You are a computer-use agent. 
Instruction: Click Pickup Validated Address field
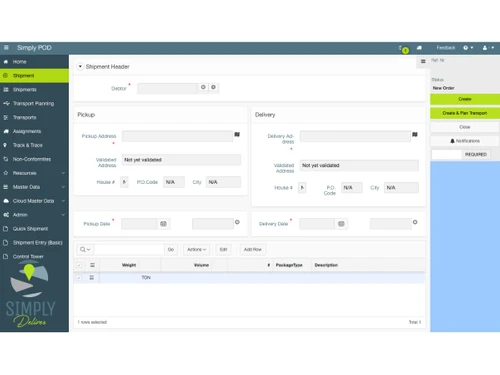pyautogui.click(x=181, y=160)
